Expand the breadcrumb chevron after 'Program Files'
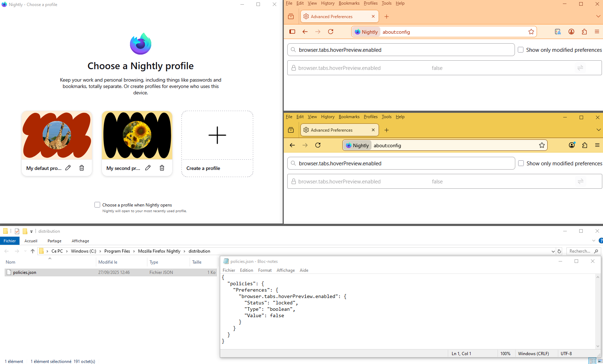Image resolution: width=603 pixels, height=364 pixels. coord(134,251)
